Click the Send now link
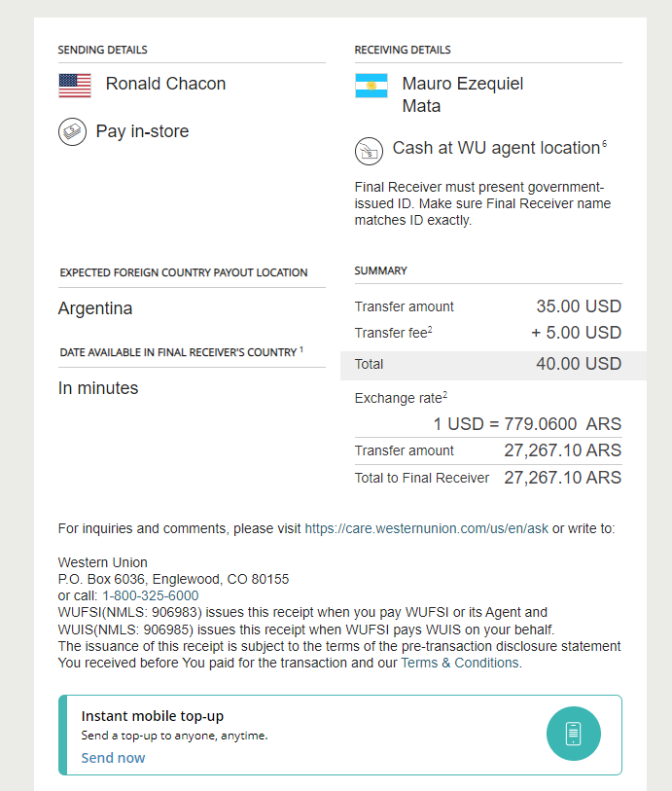The image size is (672, 791). [113, 758]
